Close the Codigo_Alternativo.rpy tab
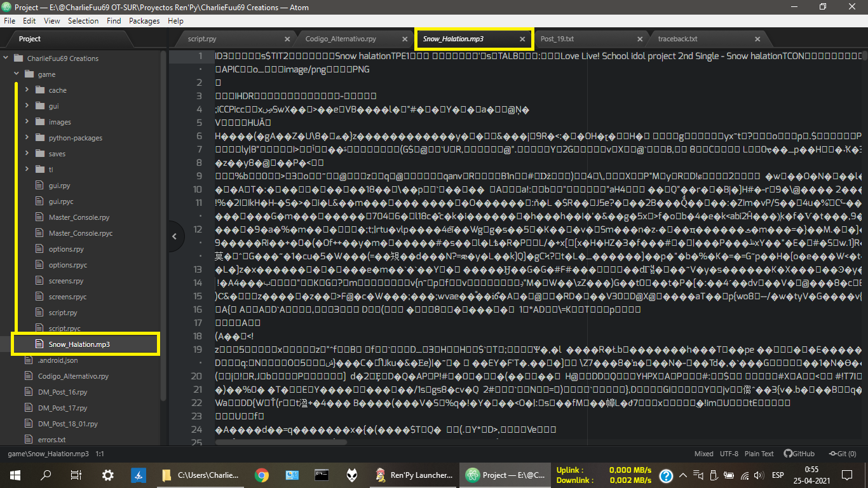 click(405, 39)
